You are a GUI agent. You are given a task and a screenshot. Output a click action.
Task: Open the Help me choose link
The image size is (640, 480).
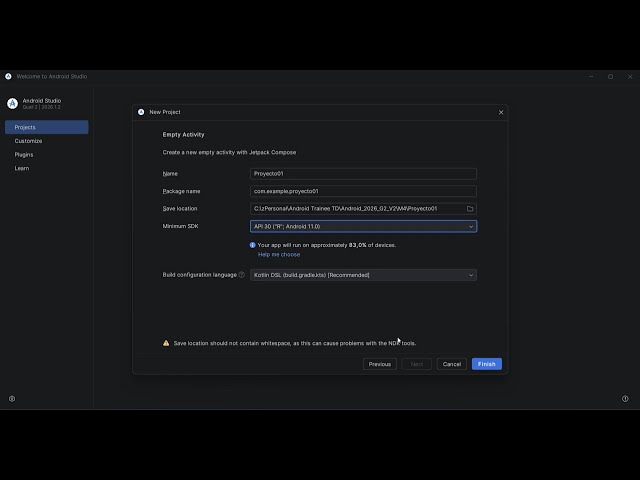tap(279, 254)
